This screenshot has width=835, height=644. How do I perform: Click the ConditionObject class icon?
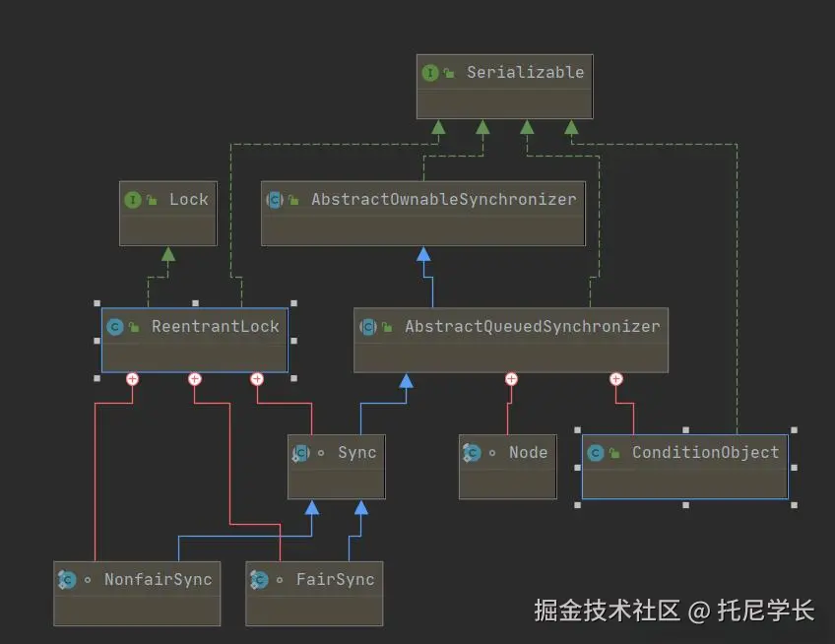pos(596,453)
